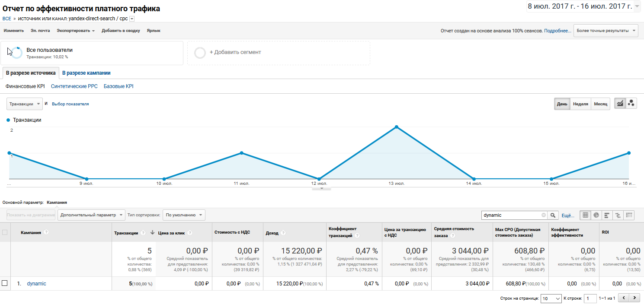Viewport: 644px width, 304px height.
Task: Check the dynamic campaign row checkbox
Action: click(x=5, y=283)
